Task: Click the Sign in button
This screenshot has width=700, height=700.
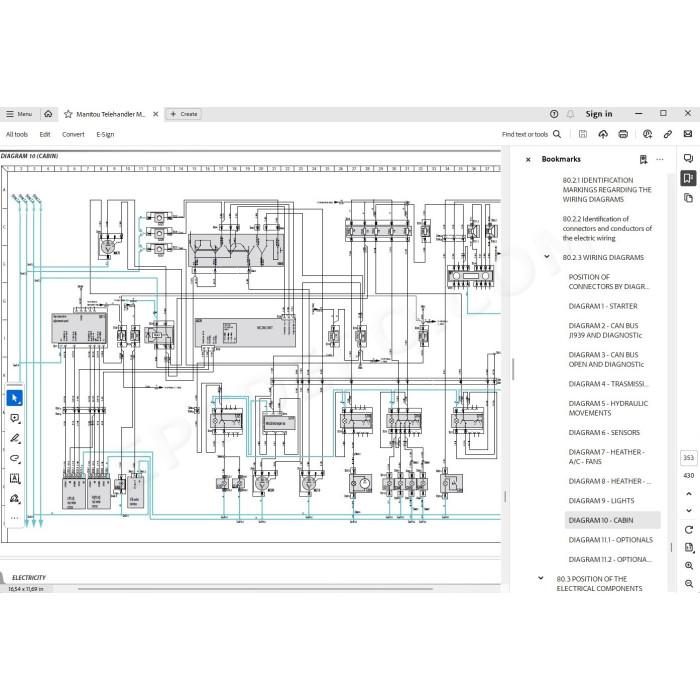Action: [599, 114]
